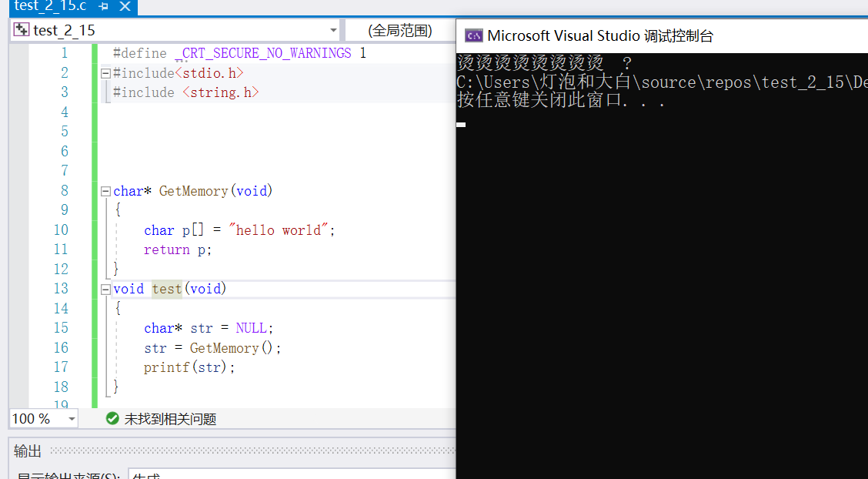The width and height of the screenshot is (868, 479).
Task: Click the 按任意键关闭此窗口 console message
Action: (561, 102)
